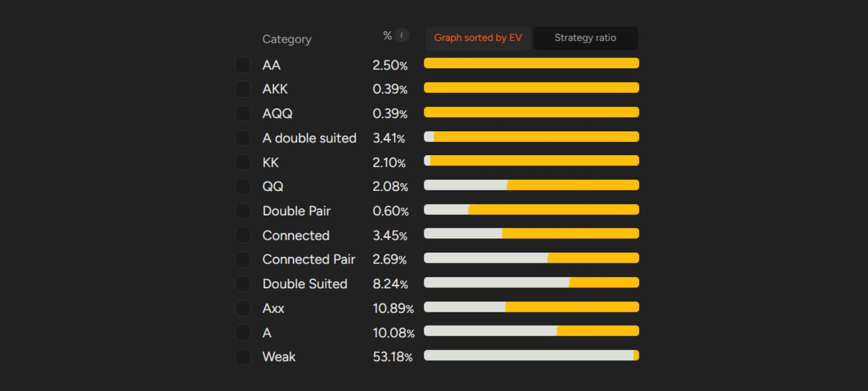Image resolution: width=868 pixels, height=391 pixels.
Task: Click the Category column header
Action: (x=286, y=39)
